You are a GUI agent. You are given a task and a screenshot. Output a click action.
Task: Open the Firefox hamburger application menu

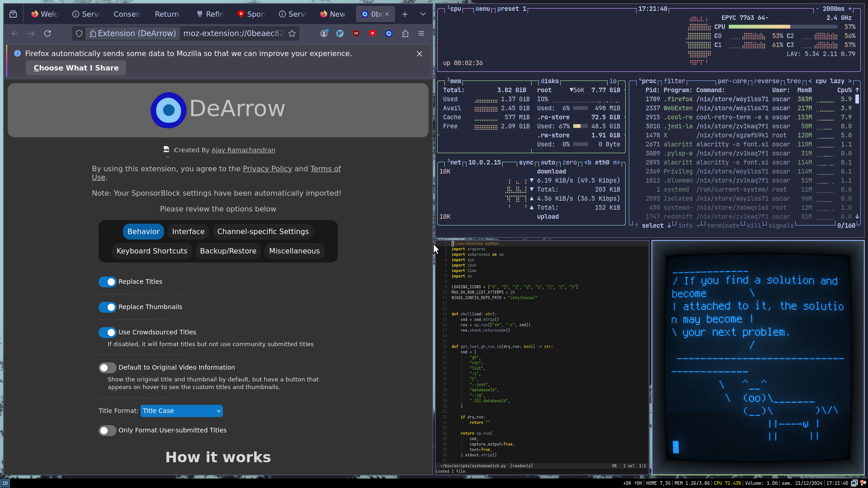(x=421, y=33)
